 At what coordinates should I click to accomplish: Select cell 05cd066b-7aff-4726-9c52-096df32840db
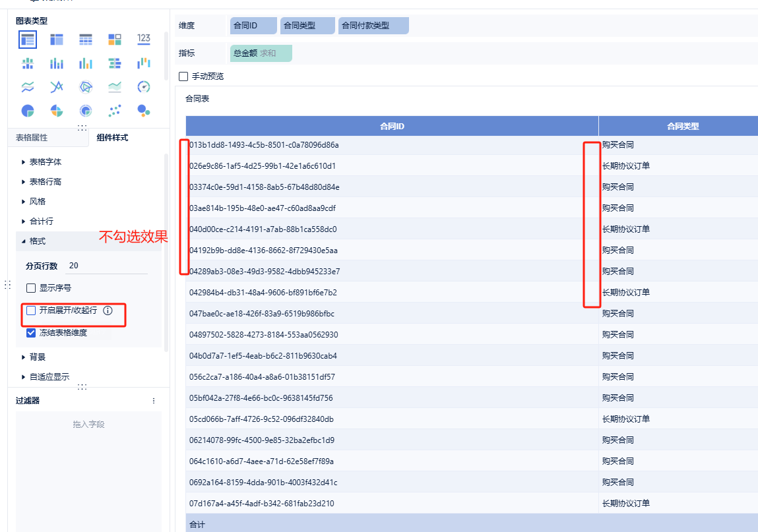392,419
